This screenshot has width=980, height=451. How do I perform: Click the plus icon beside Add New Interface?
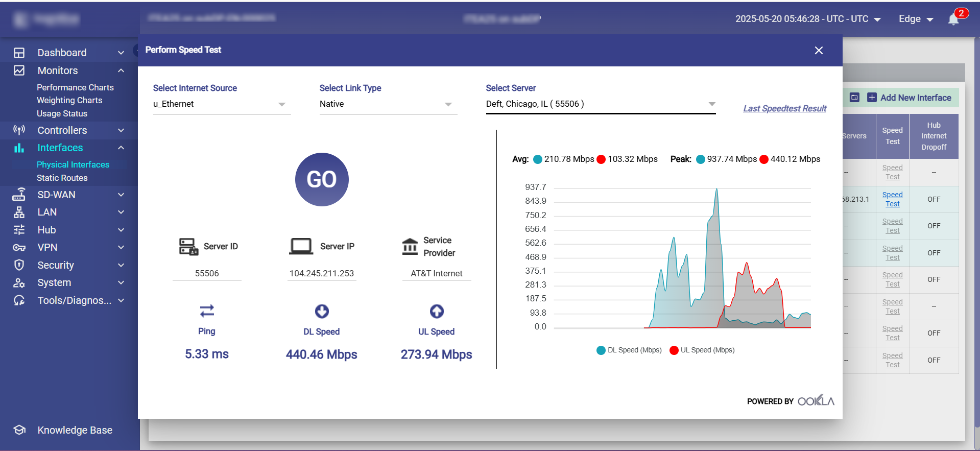(872, 98)
